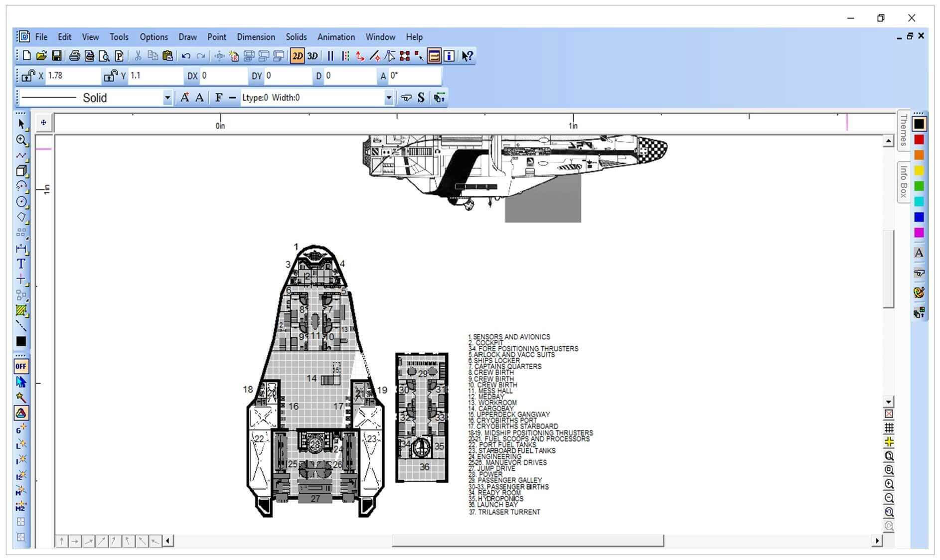Click the Paste icon in the top toolbar
The height and width of the screenshot is (560, 940).
[x=168, y=56]
